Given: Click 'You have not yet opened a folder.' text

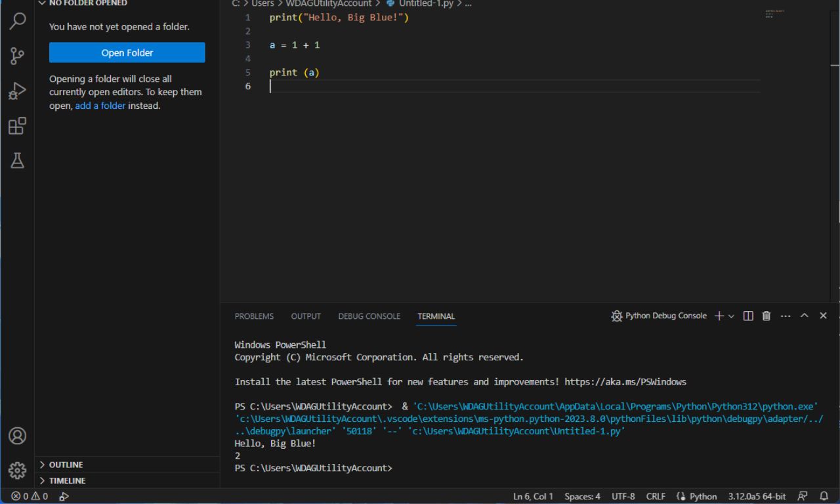Looking at the screenshot, I should click(119, 27).
